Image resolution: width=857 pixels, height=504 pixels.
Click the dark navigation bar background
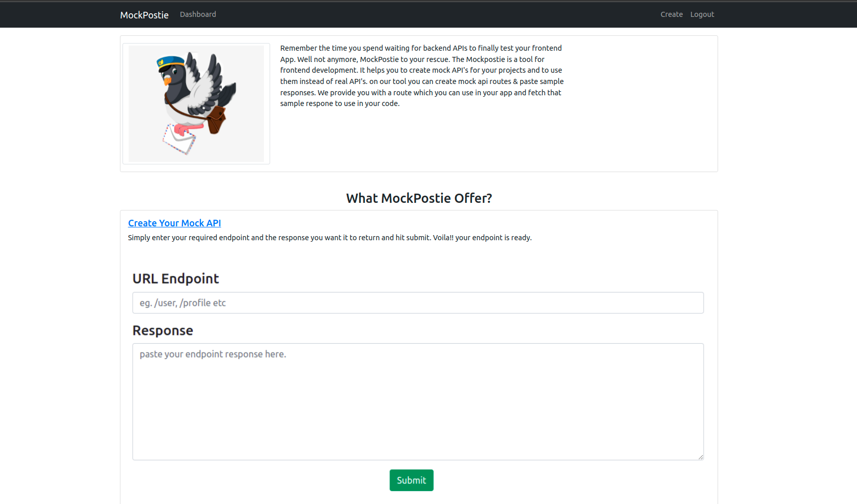[410, 14]
